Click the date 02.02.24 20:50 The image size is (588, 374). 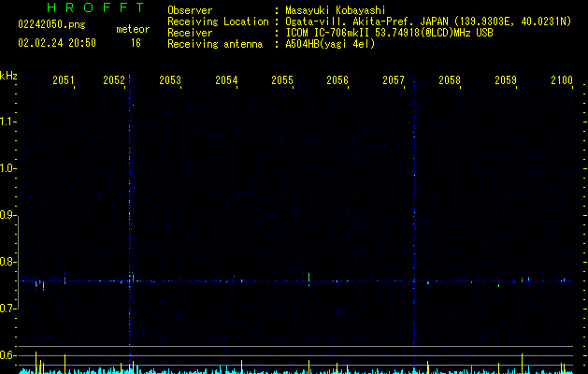[57, 43]
